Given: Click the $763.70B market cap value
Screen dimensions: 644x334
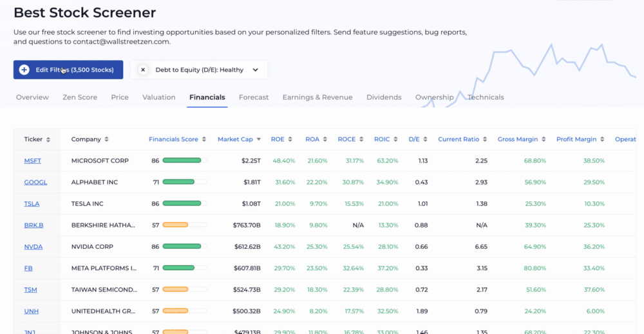Looking at the screenshot, I should pyautogui.click(x=247, y=226).
